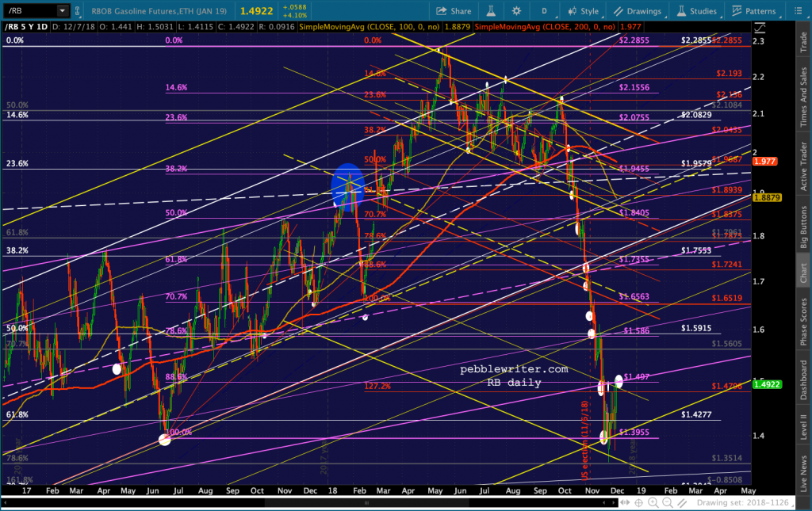The height and width of the screenshot is (511, 812).
Task: Click the Share button
Action: click(454, 11)
